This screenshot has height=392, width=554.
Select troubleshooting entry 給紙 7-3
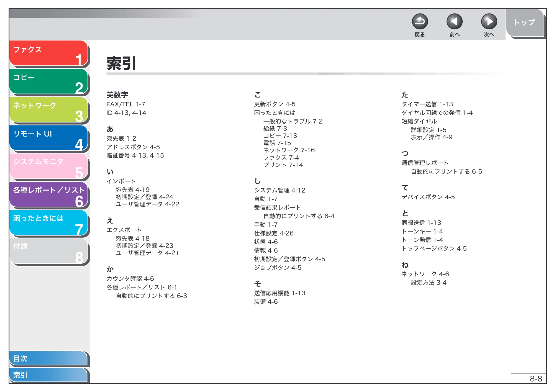[x=275, y=128]
